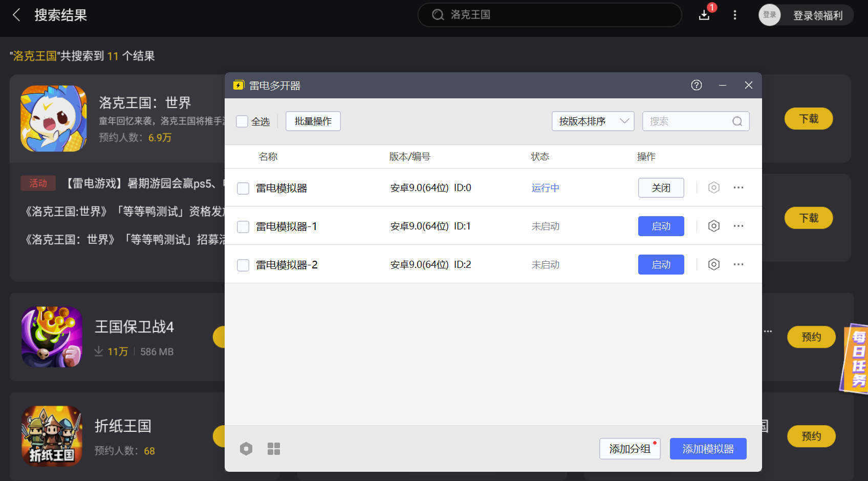Viewport: 868px width, 481px height.
Task: Open 【雷电游戏】暑期游园会 activity link
Action: coord(143,183)
